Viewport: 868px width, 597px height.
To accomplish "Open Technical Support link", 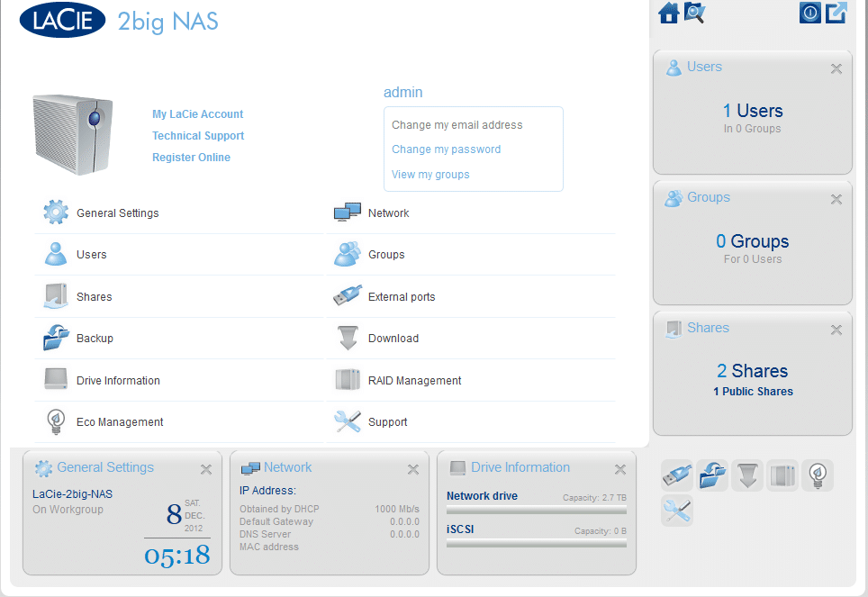I will (x=198, y=136).
